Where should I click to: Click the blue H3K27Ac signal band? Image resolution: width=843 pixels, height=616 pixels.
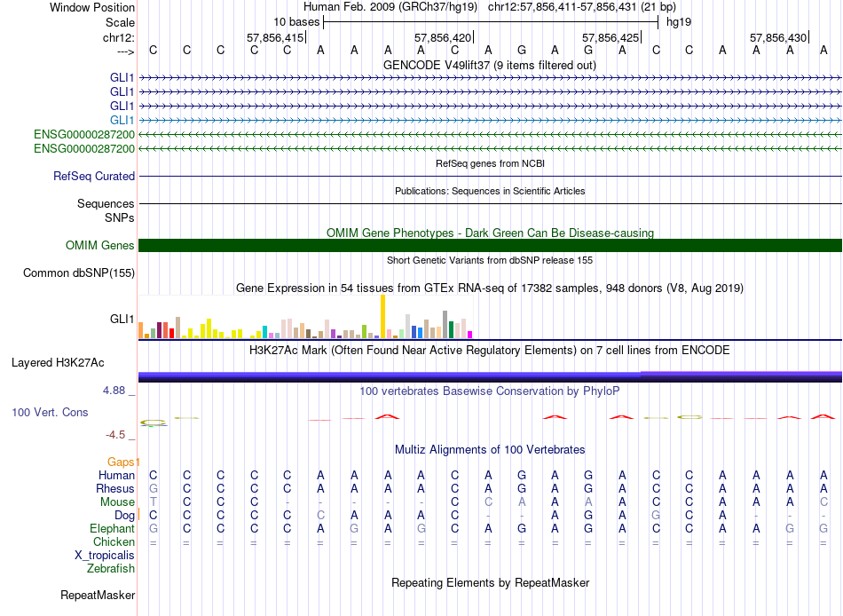point(490,376)
